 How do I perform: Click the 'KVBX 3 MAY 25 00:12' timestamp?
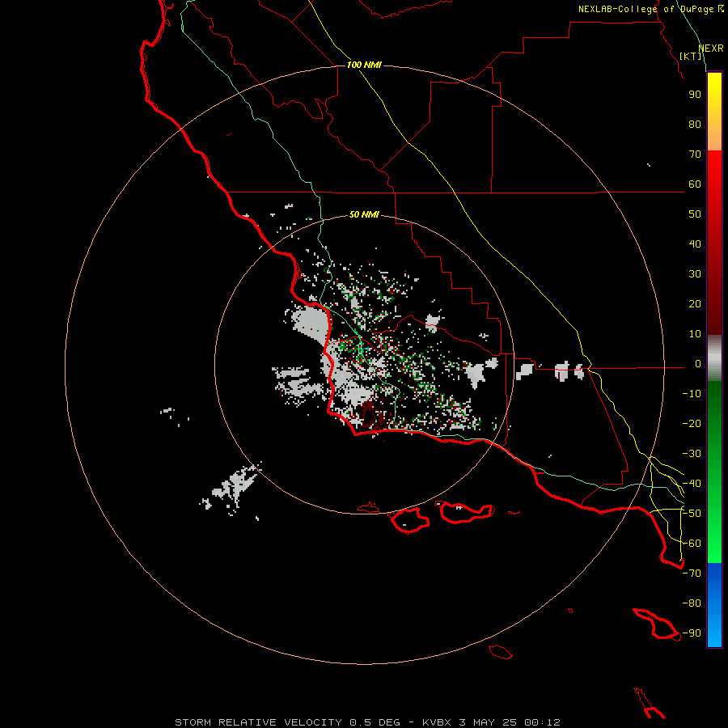pos(491,722)
